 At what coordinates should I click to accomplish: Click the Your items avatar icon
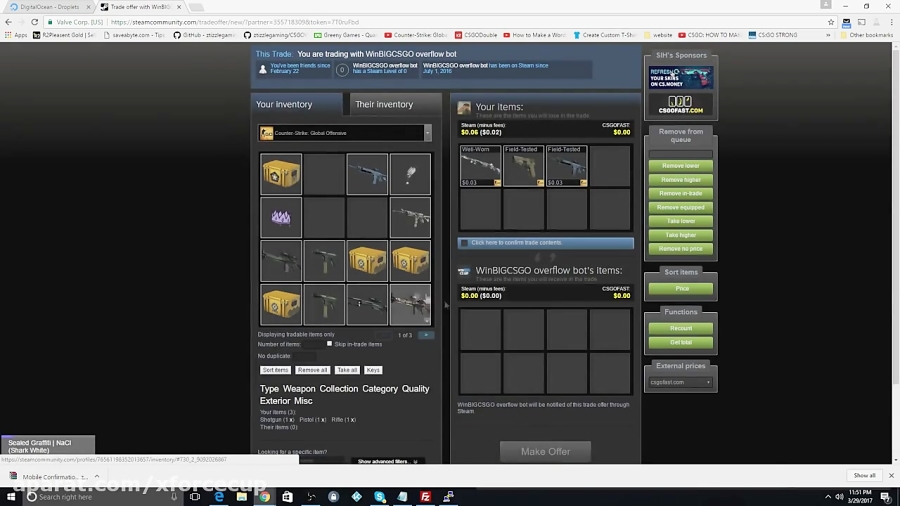pos(464,107)
